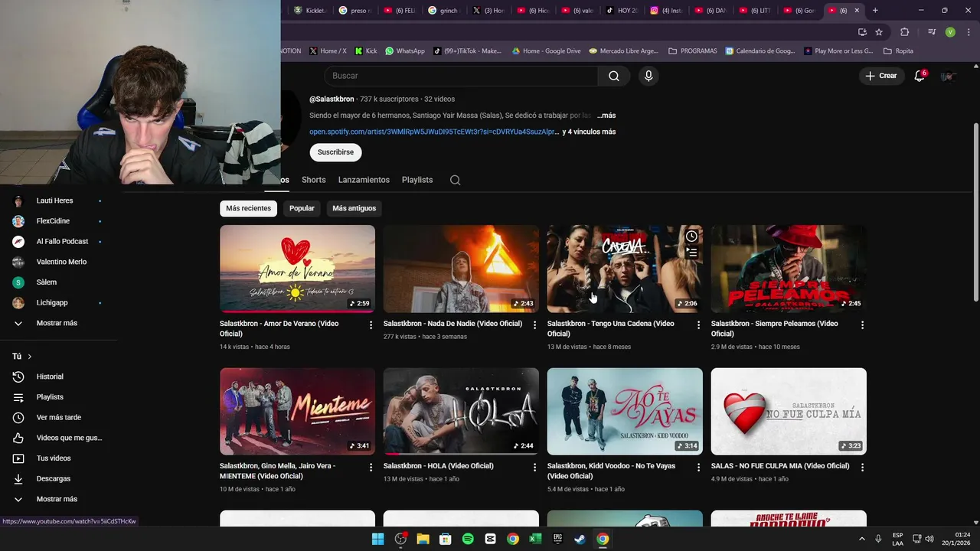Open the PROGRAMAS bookmark folder
This screenshot has height=551, width=980.
point(692,51)
